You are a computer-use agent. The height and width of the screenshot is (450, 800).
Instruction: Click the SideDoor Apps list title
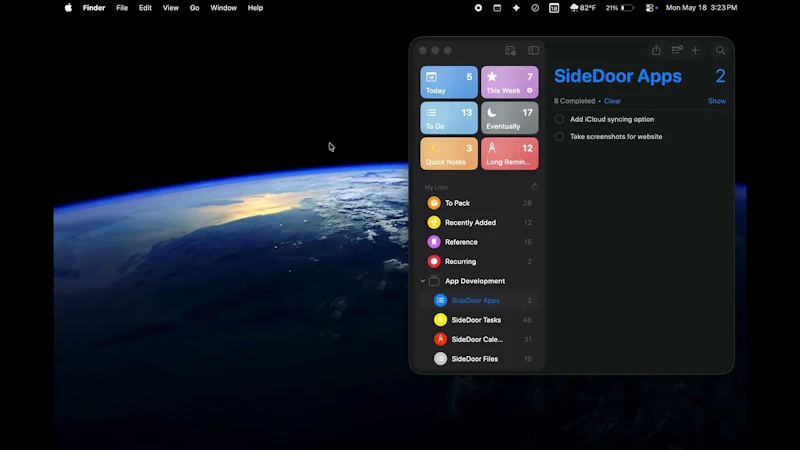tap(618, 76)
